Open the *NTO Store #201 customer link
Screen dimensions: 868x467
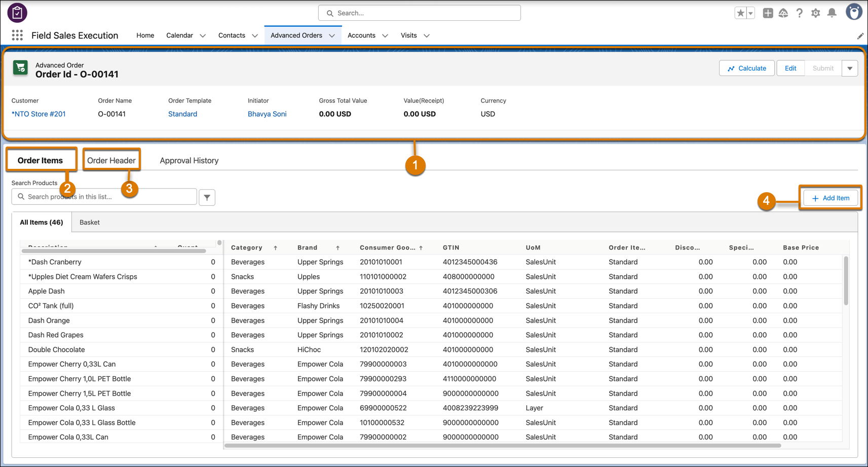(x=39, y=114)
